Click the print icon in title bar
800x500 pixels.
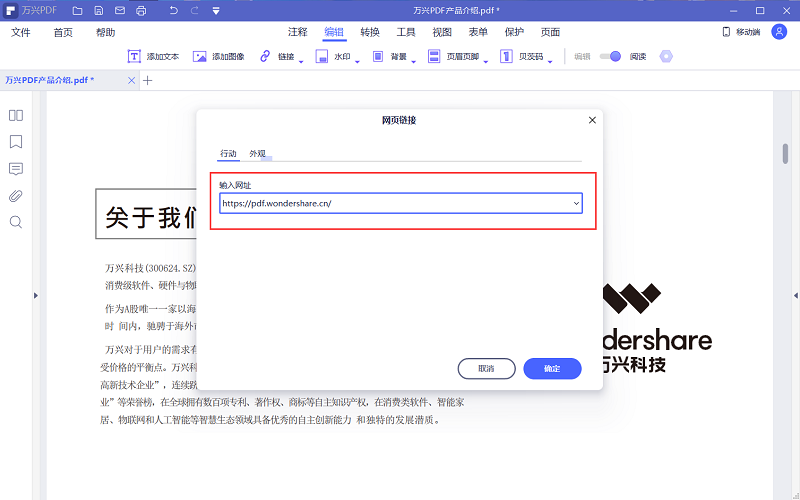tap(141, 10)
